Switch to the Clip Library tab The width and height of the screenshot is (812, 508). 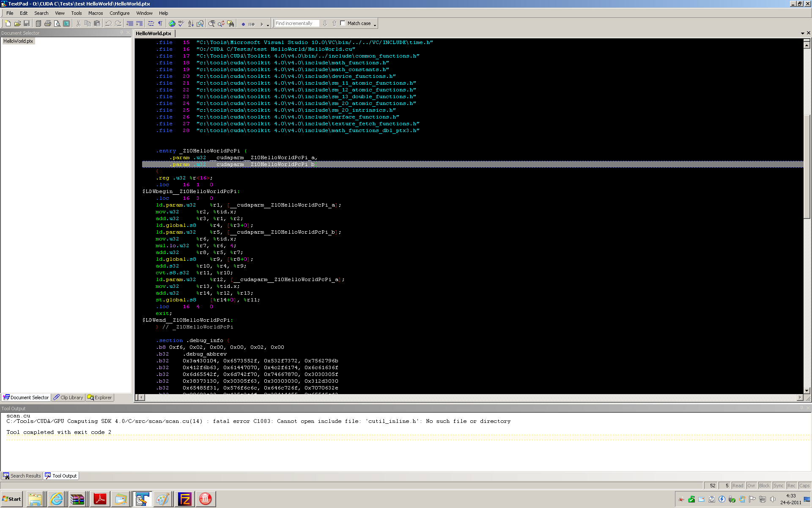tap(69, 398)
